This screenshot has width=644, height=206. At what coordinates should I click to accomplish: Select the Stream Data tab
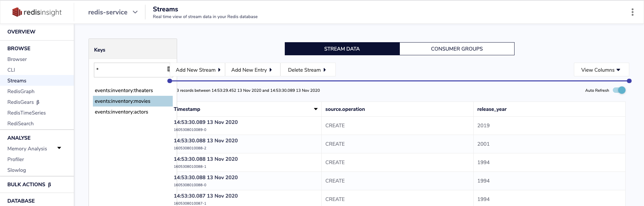342,49
